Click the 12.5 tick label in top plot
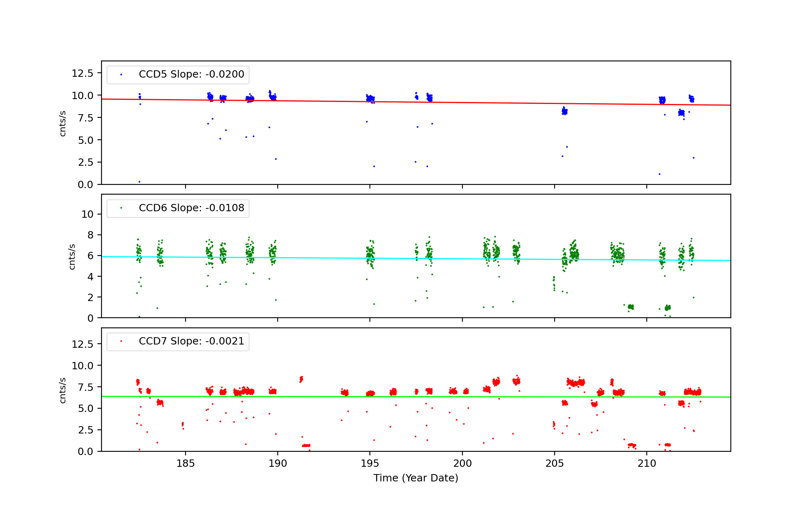The image size is (812, 507). [82, 73]
